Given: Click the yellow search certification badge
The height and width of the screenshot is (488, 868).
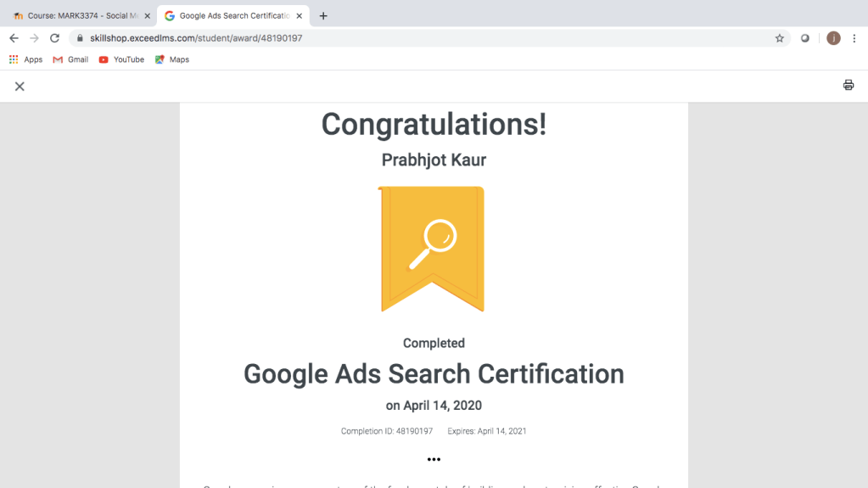Looking at the screenshot, I should [x=432, y=248].
